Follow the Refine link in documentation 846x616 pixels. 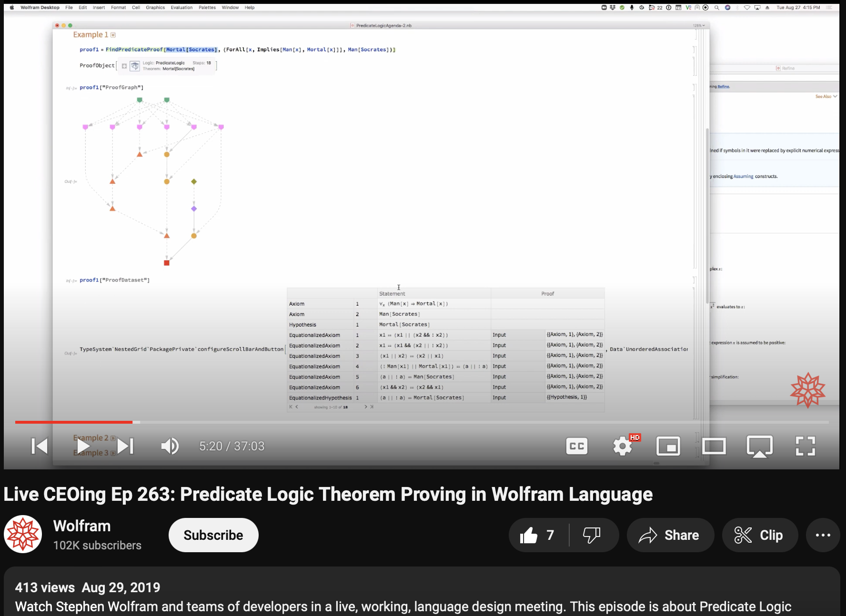[x=723, y=87]
